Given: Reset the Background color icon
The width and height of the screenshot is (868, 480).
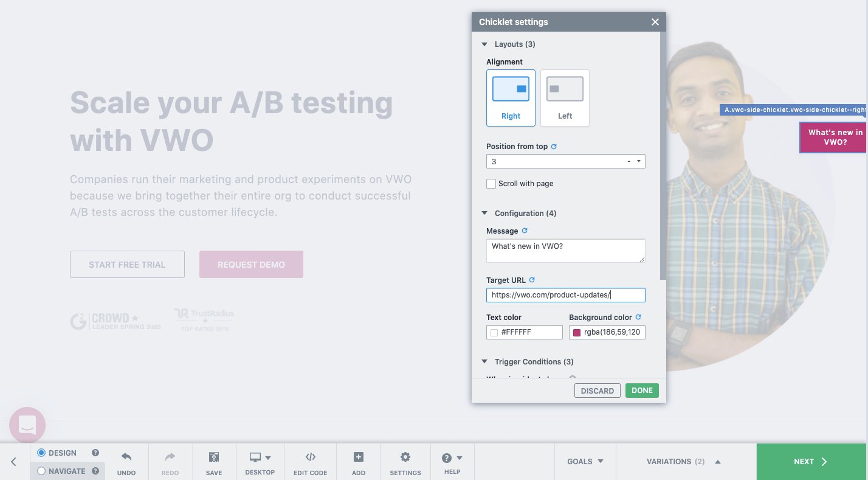Looking at the screenshot, I should click(x=638, y=317).
